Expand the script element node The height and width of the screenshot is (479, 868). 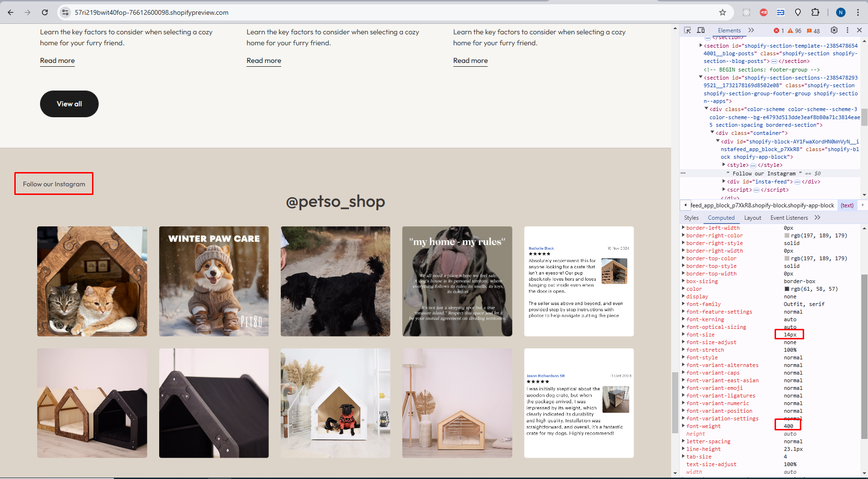pos(724,189)
